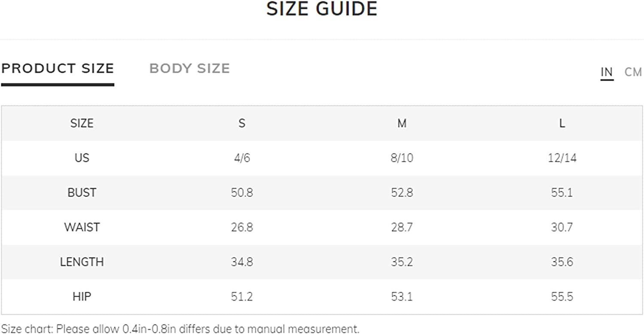Switch units to CM
644x334 pixels.
[x=633, y=72]
